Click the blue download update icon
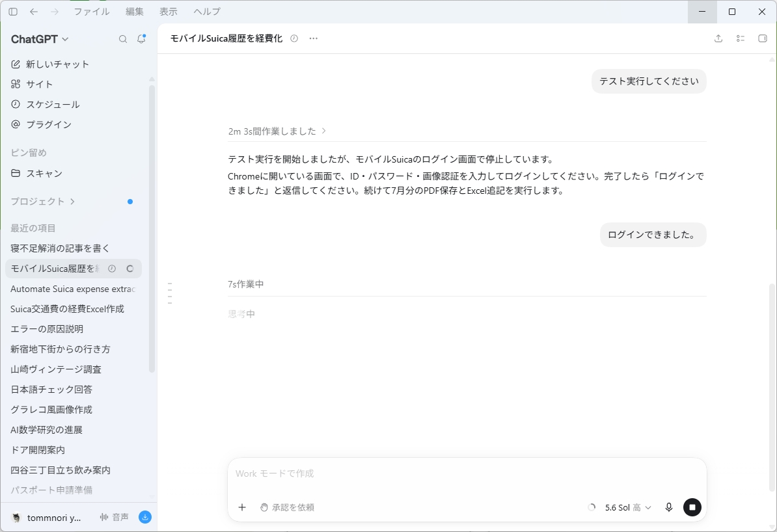The width and height of the screenshot is (777, 532). tap(145, 517)
